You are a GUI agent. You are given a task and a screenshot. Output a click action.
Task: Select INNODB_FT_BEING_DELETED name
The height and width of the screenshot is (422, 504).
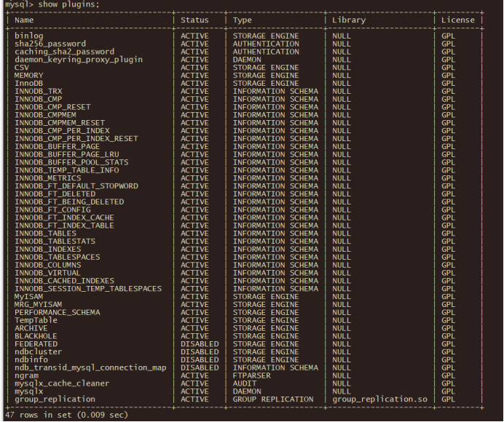click(x=69, y=202)
